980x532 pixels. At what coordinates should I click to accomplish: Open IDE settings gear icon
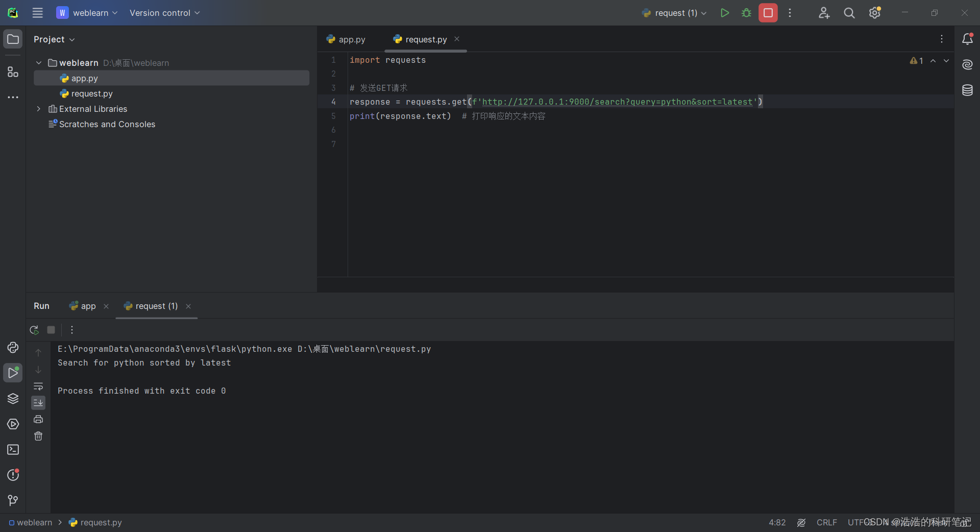(x=875, y=13)
